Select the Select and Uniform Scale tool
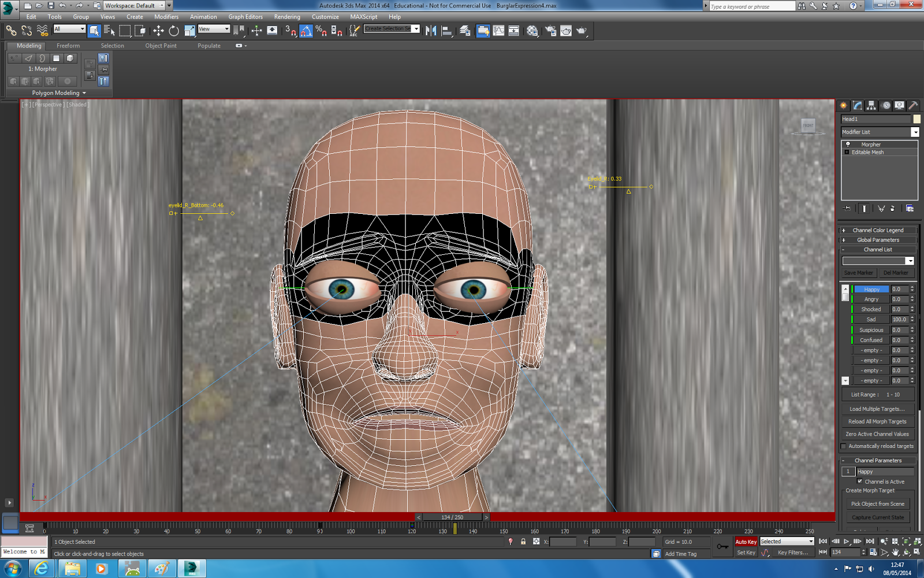This screenshot has width=924, height=578. (x=189, y=31)
